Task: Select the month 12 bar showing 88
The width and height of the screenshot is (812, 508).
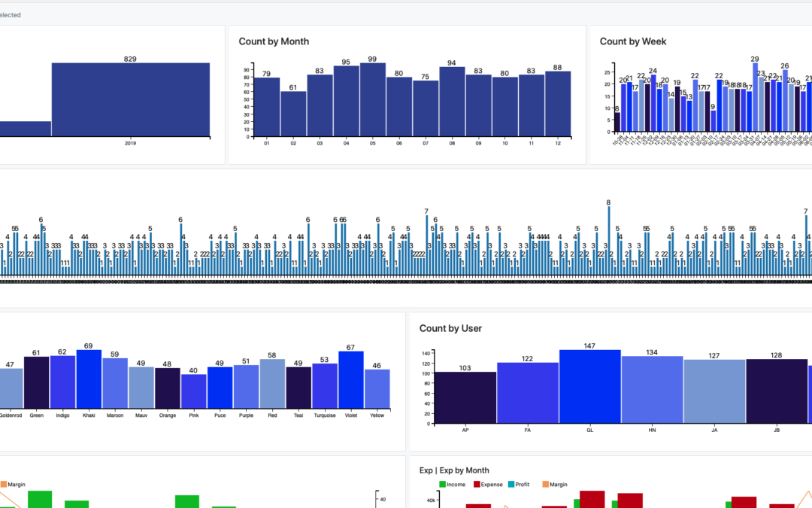Action: [x=558, y=104]
